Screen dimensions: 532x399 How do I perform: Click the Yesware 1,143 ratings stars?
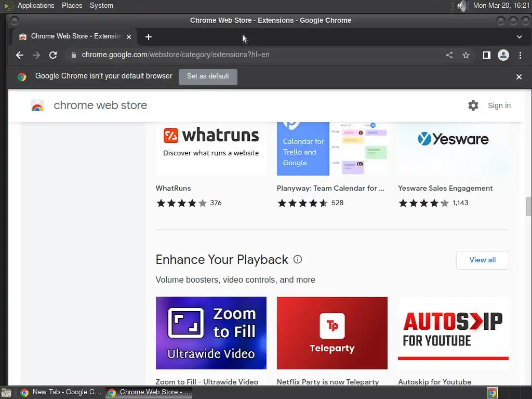[423, 203]
